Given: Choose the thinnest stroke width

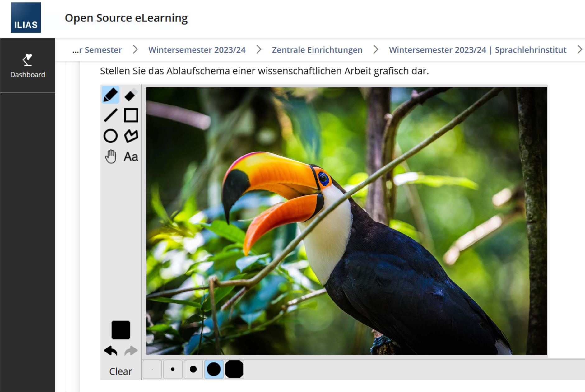Looking at the screenshot, I should 152,369.
